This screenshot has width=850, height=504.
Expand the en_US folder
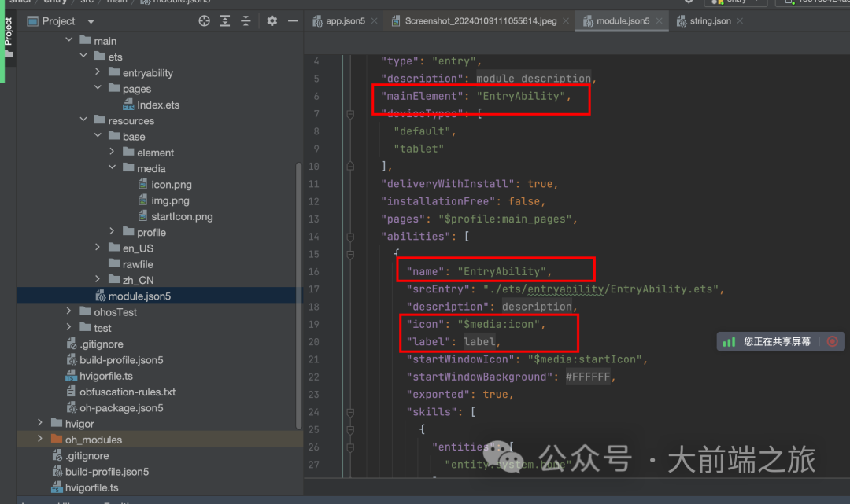click(98, 247)
